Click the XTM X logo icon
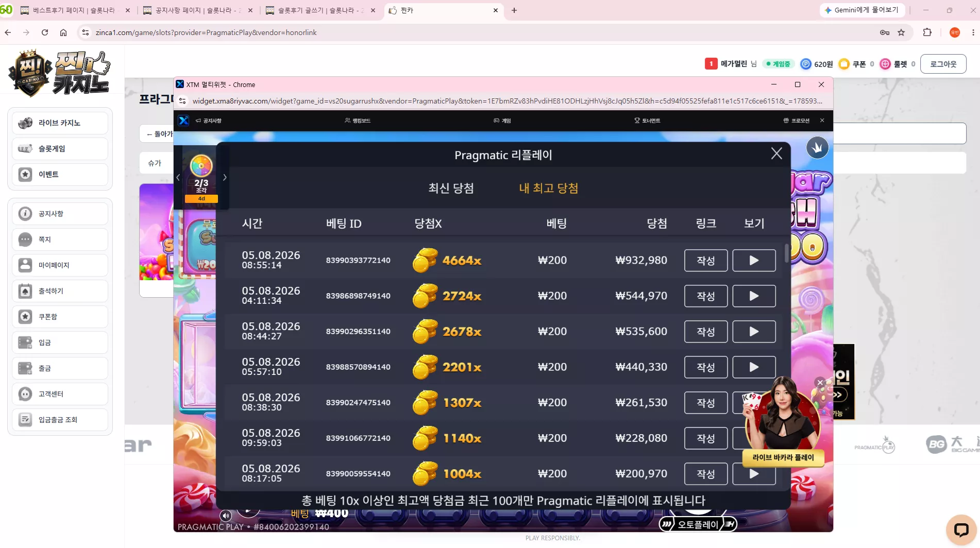This screenshot has width=980, height=548. pos(183,121)
